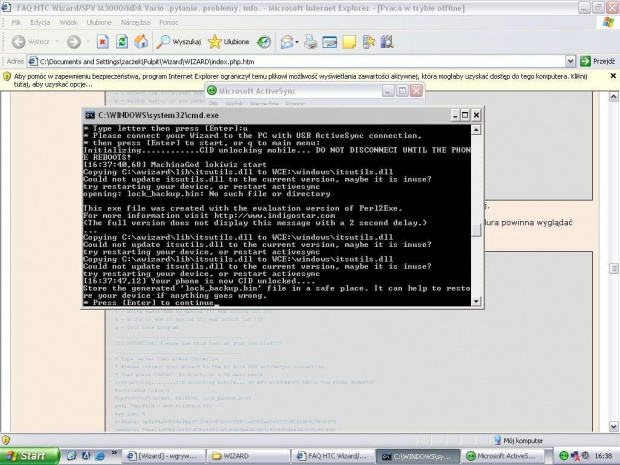Open the Start menu
The height and width of the screenshot is (465, 620).
tap(29, 456)
